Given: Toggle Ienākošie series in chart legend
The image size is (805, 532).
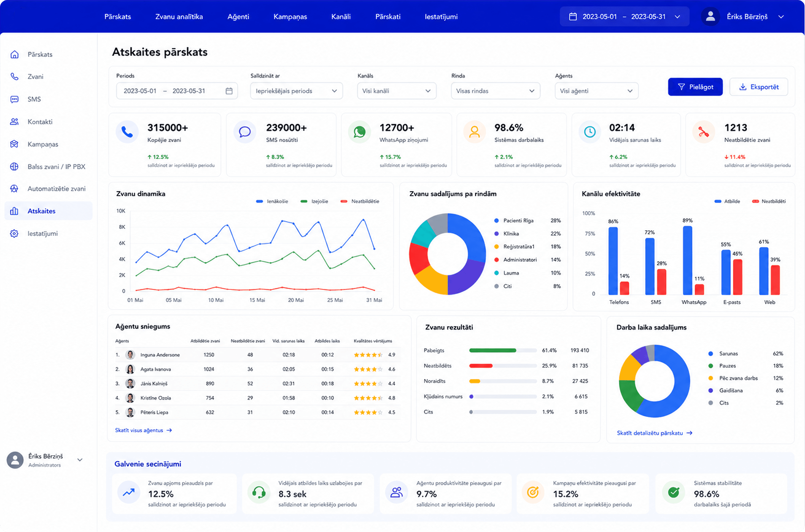Looking at the screenshot, I should tap(272, 201).
